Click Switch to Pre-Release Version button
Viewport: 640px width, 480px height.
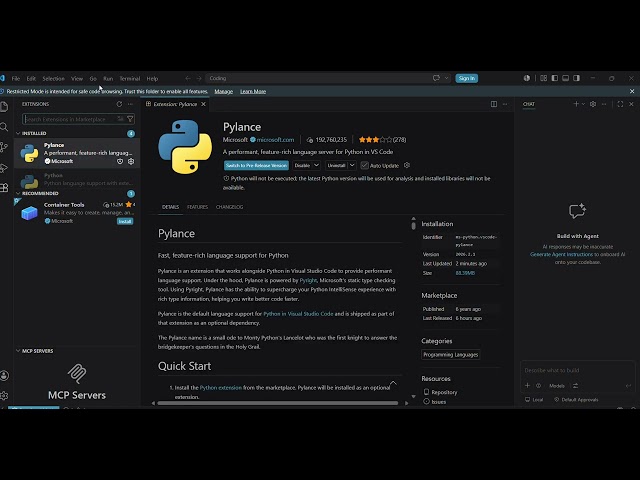click(x=256, y=165)
